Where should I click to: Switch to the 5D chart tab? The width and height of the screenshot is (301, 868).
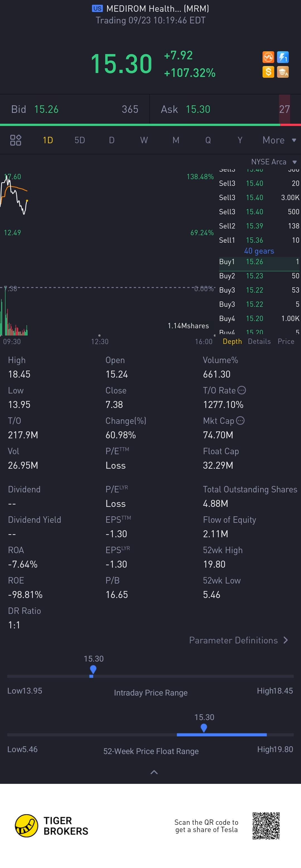click(79, 140)
